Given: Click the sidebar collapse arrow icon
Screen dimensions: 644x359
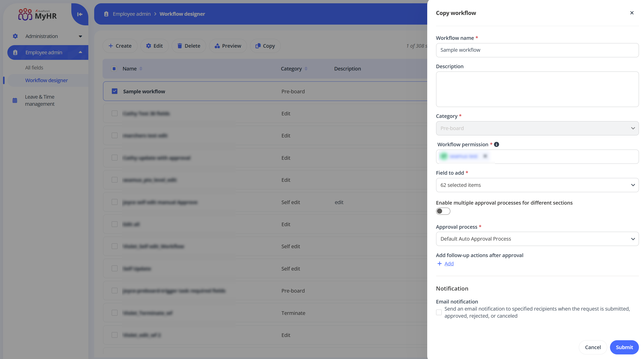Looking at the screenshot, I should [79, 14].
